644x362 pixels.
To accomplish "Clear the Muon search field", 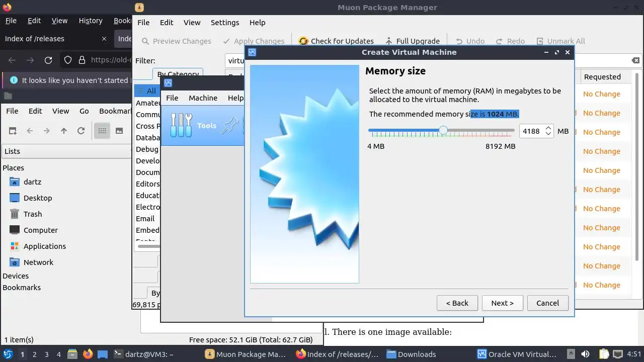I will click(635, 61).
